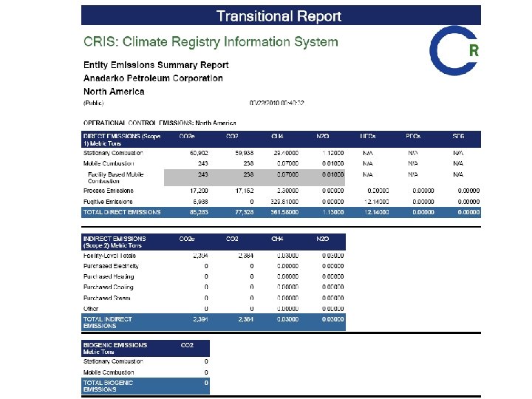Click the PFCs column header
The image size is (532, 399).
point(413,136)
